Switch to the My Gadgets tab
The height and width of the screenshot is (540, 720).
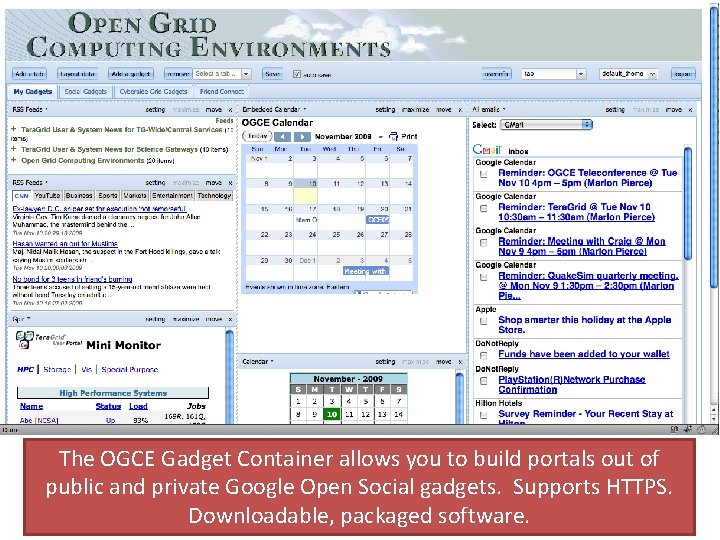(x=33, y=91)
